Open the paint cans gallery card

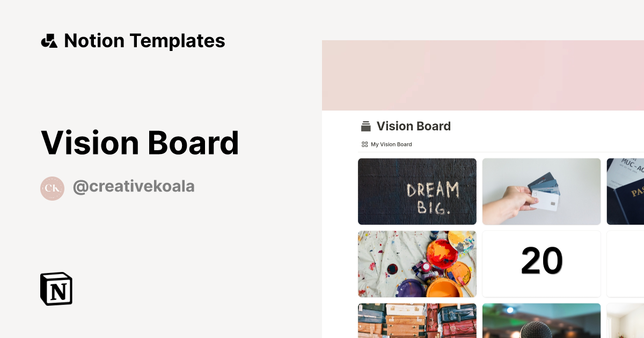coord(417,264)
